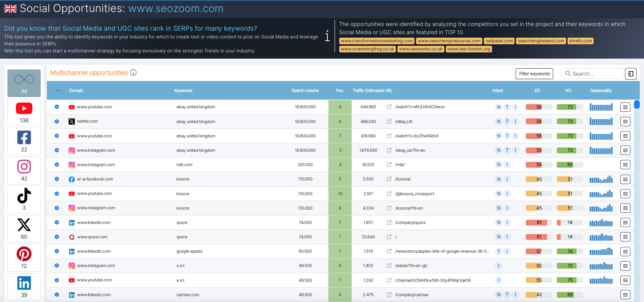Click the N intent badge in mlb.com row
644x302 pixels.
pos(499,165)
